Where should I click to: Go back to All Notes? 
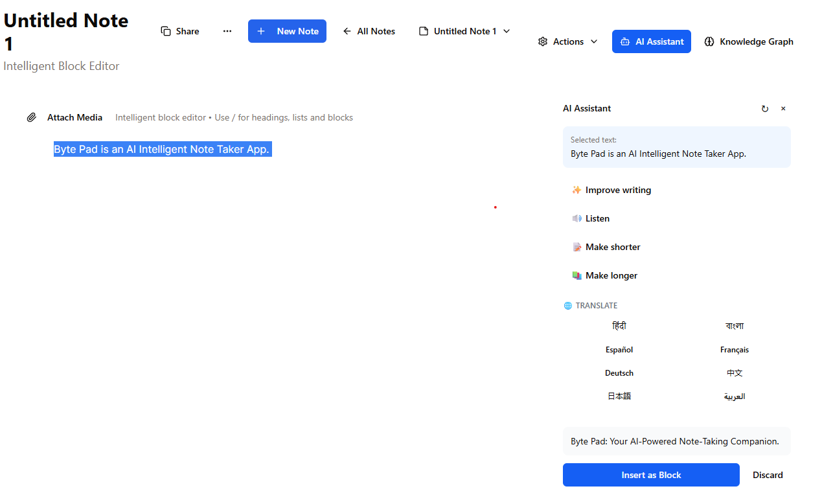pos(369,31)
